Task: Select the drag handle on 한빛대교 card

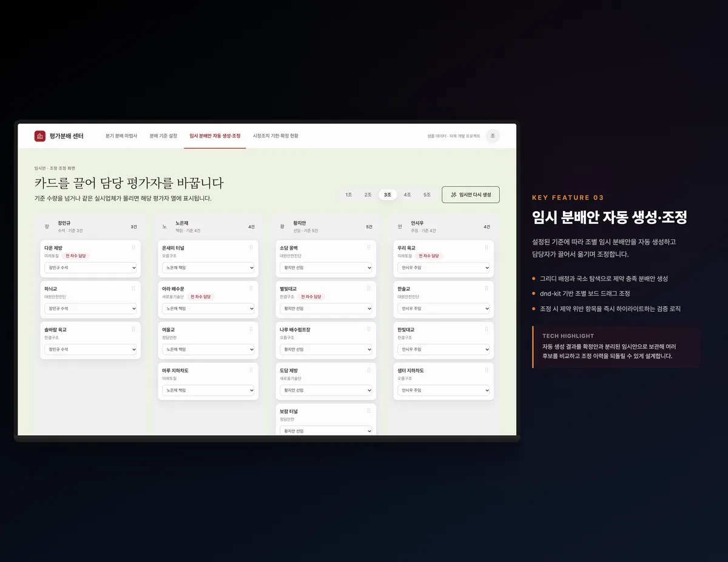Action: 487,329
